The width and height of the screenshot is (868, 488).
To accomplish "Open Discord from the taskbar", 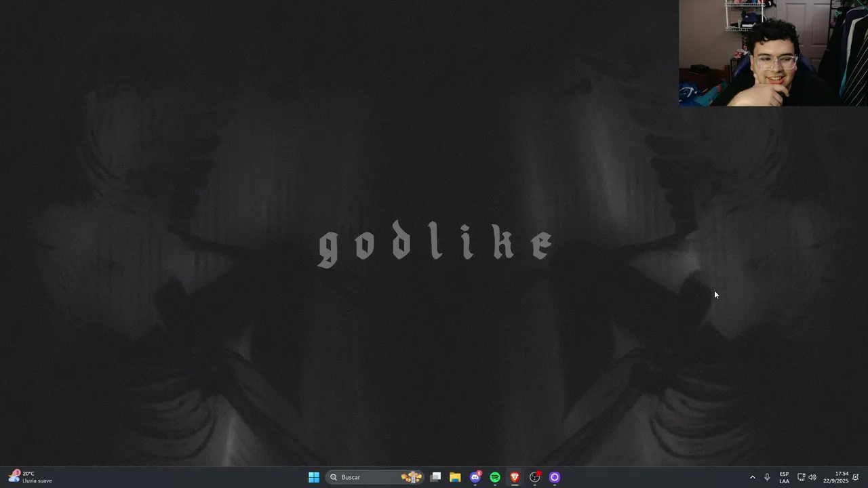I will click(475, 477).
